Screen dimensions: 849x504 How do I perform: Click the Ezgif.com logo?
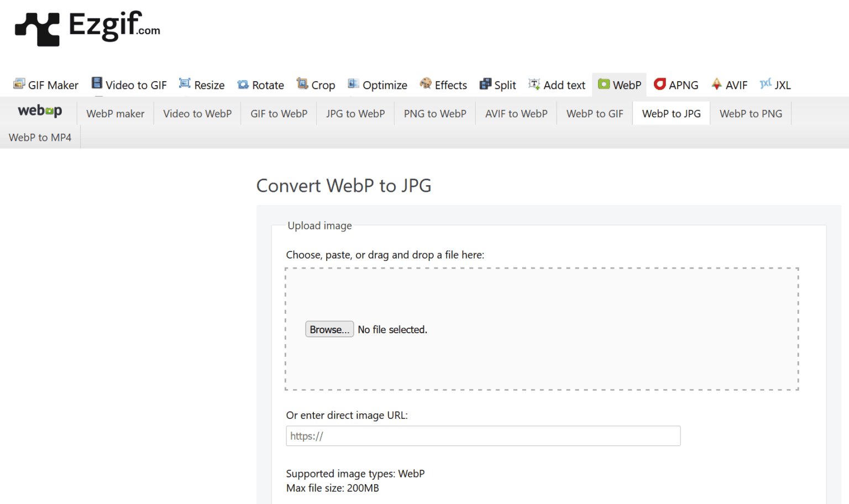(88, 28)
